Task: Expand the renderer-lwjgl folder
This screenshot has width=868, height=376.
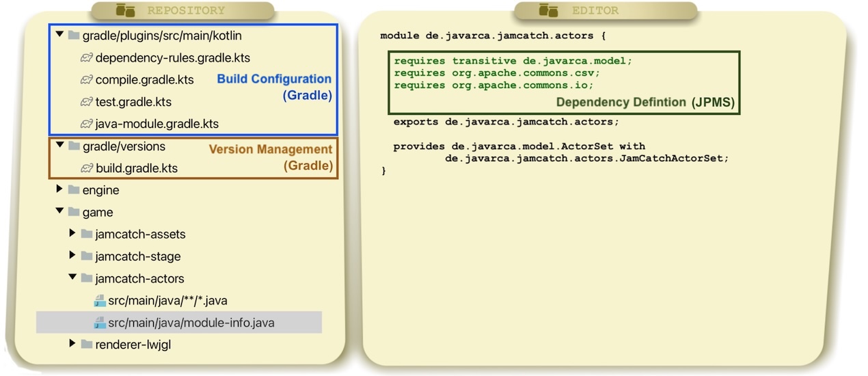Action: (72, 344)
